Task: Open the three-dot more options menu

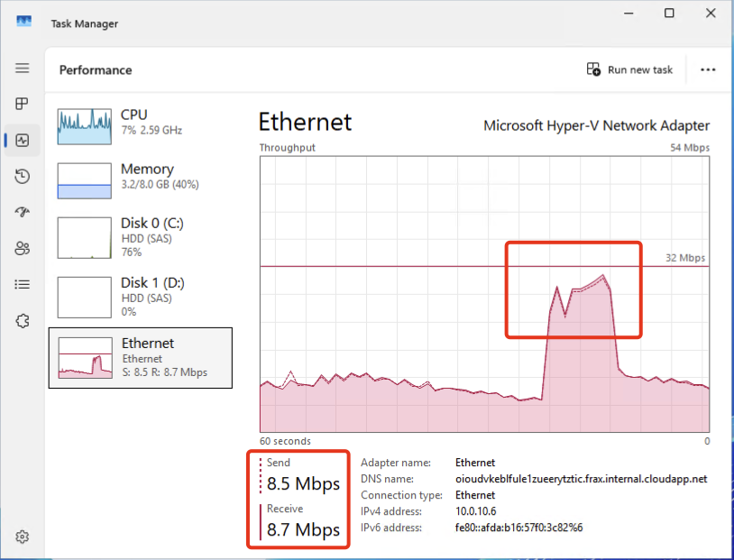Action: click(x=708, y=69)
